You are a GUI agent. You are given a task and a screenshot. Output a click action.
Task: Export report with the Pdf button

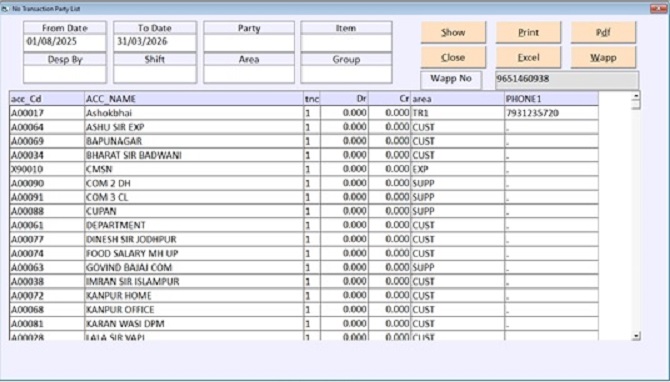pyautogui.click(x=603, y=32)
